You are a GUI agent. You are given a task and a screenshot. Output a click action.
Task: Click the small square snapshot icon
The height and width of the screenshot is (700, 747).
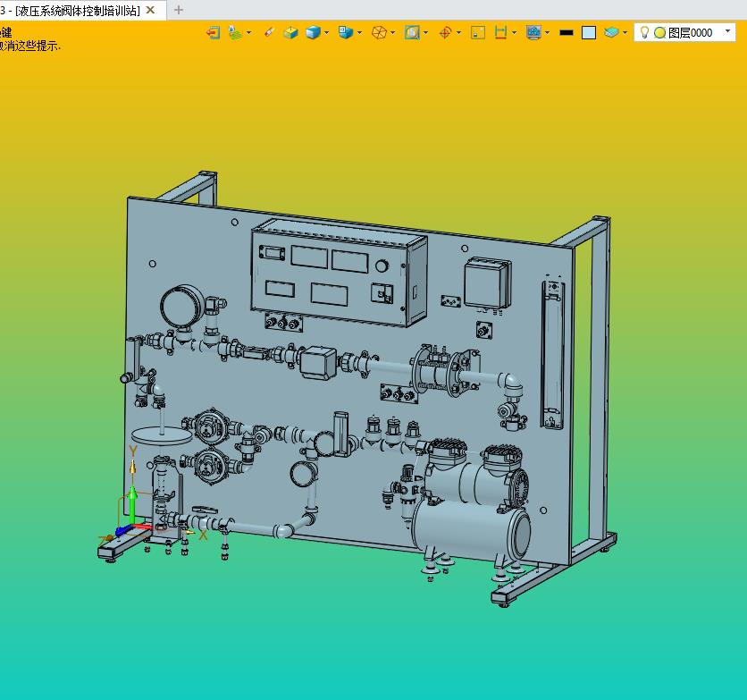tap(478, 32)
